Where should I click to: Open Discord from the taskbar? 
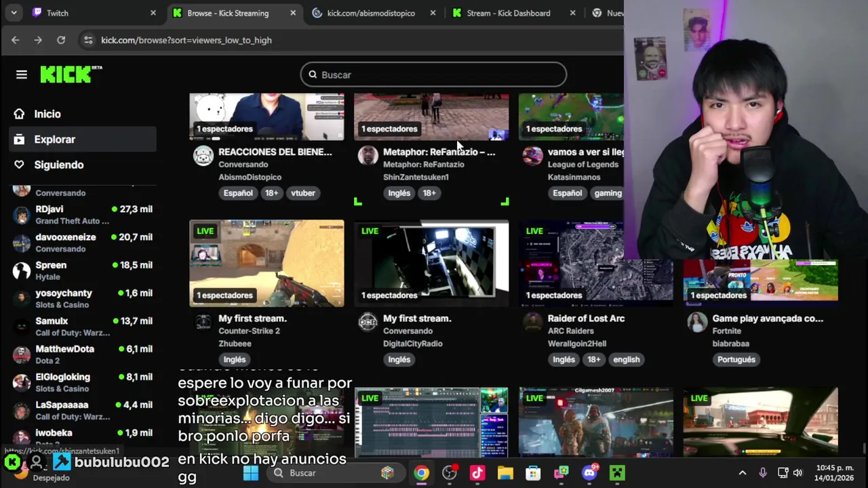tap(589, 473)
